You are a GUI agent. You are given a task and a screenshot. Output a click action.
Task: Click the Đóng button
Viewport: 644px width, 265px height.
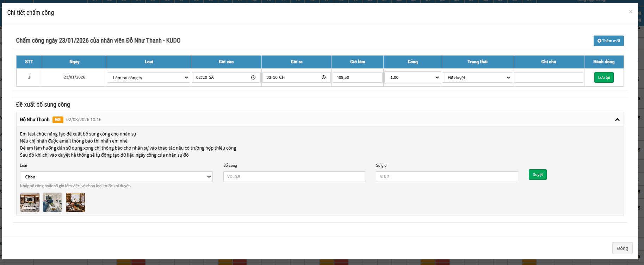622,248
